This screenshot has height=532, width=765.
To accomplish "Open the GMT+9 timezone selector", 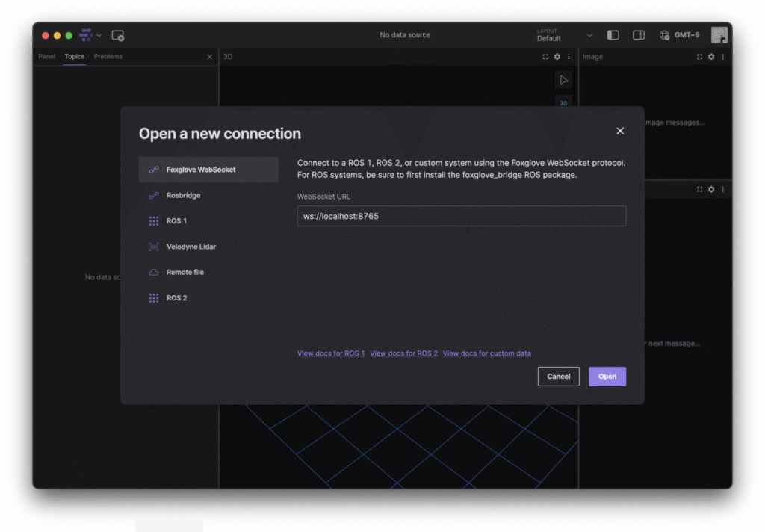I will tap(680, 35).
